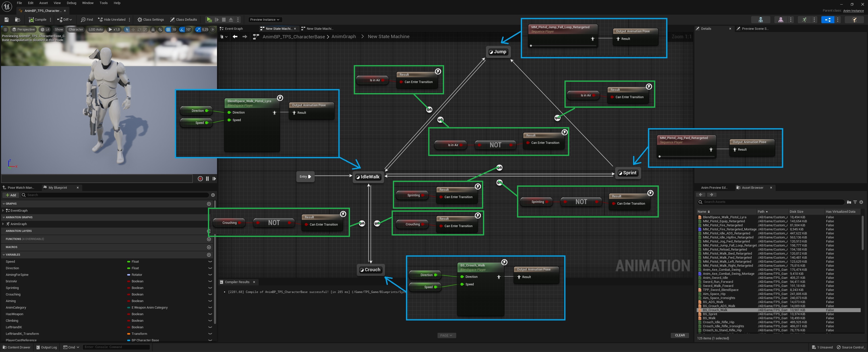Open the Preview Instance dropdown
Screen dimensions: 868x352
pos(264,19)
